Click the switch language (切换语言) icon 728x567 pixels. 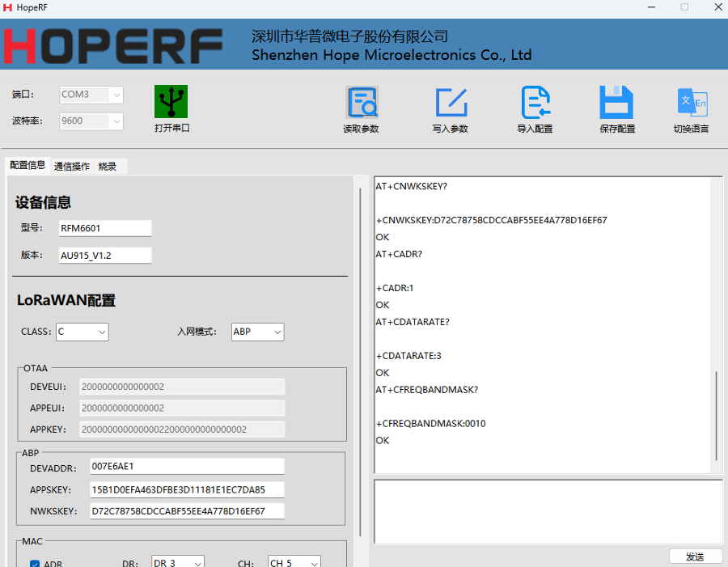(692, 102)
